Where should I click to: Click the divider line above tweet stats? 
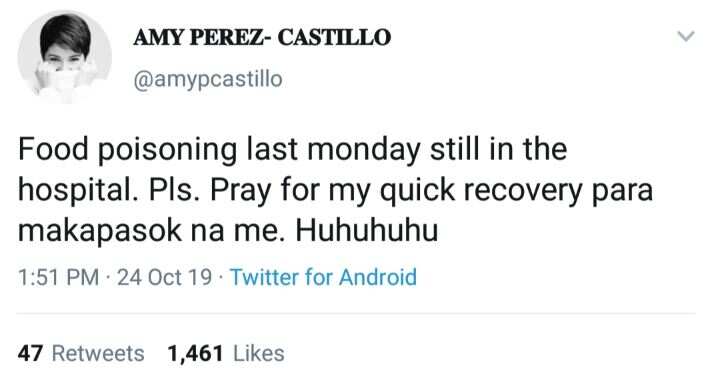tap(356, 313)
